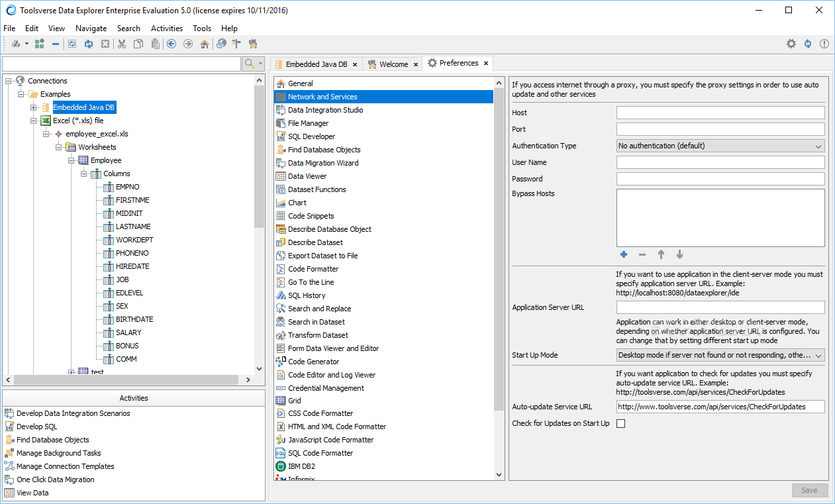The width and height of the screenshot is (835, 504).
Task: Click the update sync icon at top right
Action: (808, 44)
